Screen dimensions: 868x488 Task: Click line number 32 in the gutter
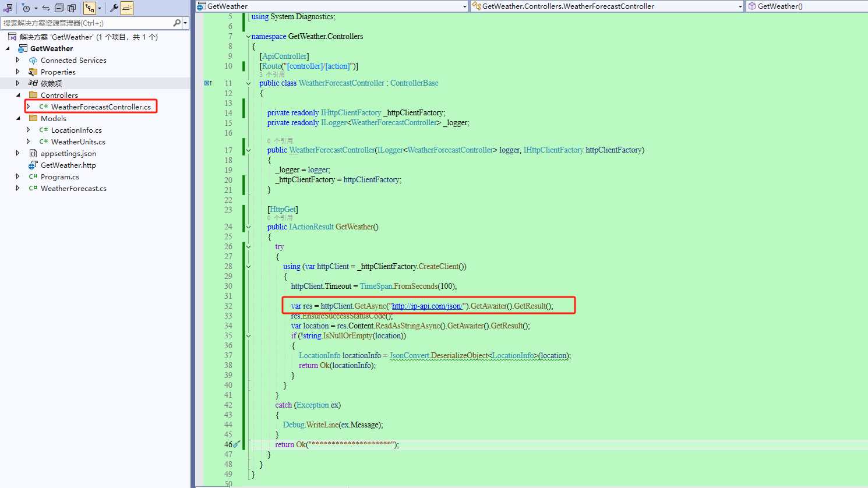pyautogui.click(x=228, y=306)
